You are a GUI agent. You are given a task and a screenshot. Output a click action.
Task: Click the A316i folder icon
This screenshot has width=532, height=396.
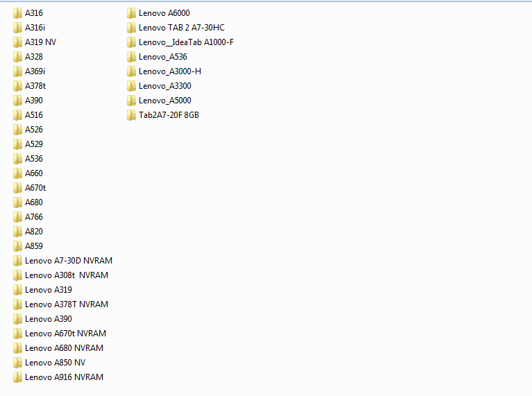click(17, 28)
